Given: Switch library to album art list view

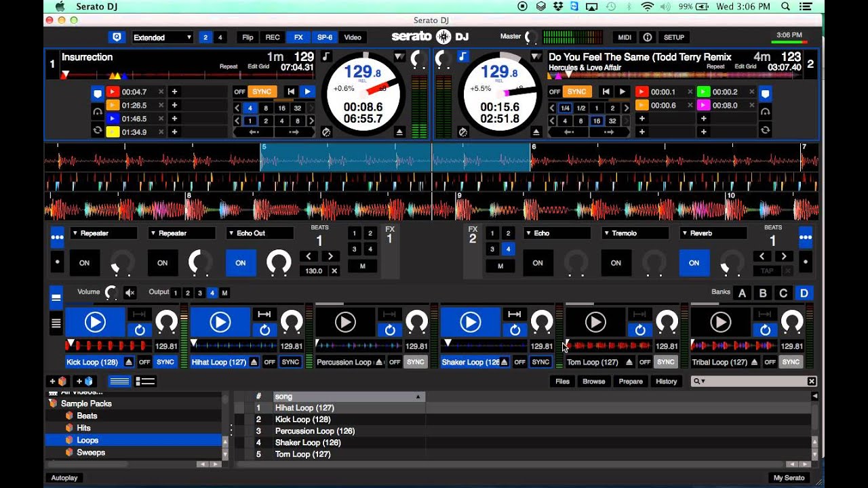Looking at the screenshot, I should click(145, 382).
